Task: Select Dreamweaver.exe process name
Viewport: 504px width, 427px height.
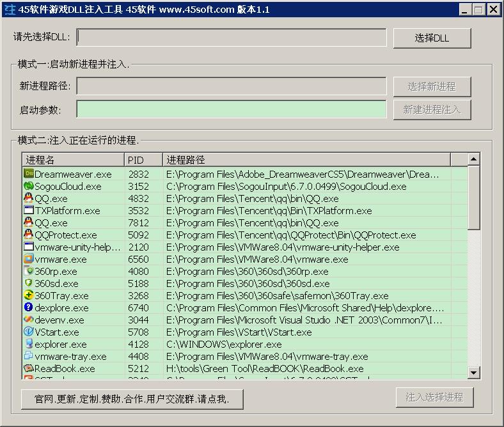Action: [73, 175]
